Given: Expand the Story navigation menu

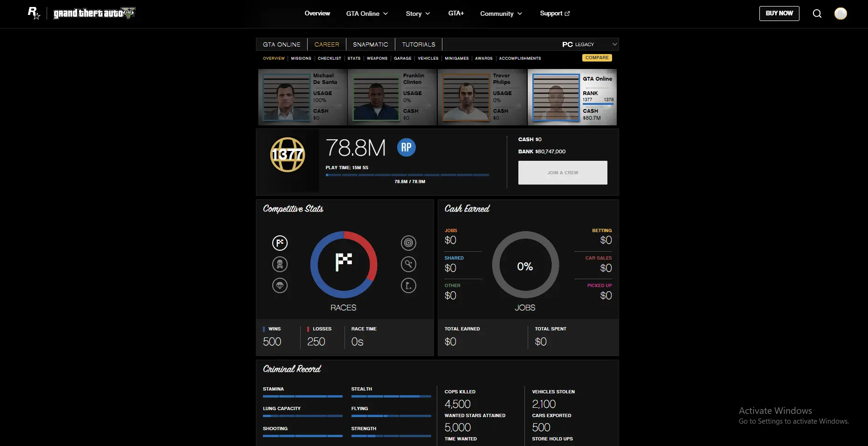Looking at the screenshot, I should click(418, 14).
